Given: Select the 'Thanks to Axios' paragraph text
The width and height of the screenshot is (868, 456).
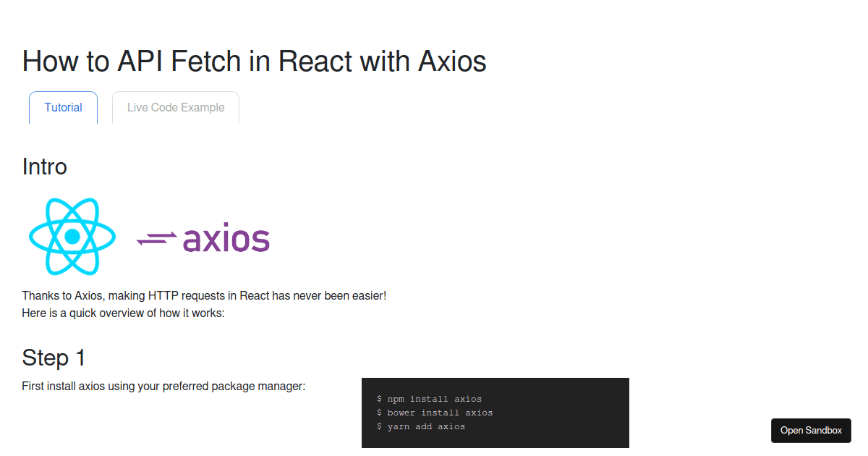Looking at the screenshot, I should point(204,295).
